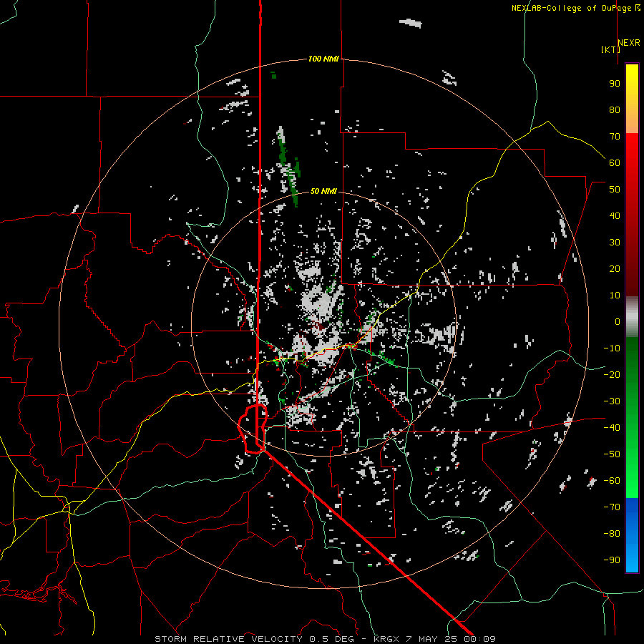Click the -30 value on the velocity scale
Screen dimensions: 644x644
612,401
